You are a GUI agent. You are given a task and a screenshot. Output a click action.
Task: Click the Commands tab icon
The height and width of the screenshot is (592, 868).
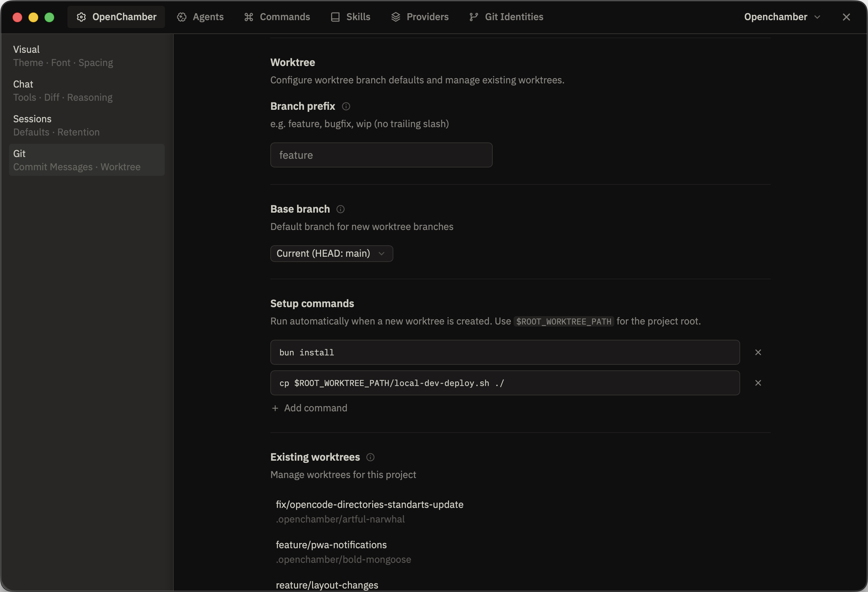pos(249,17)
